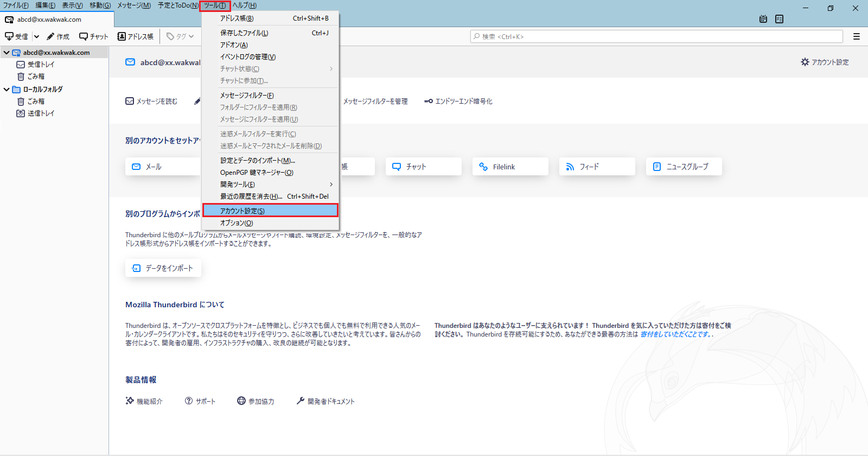
Task: Open the 予定とToDo menu
Action: click(178, 5)
